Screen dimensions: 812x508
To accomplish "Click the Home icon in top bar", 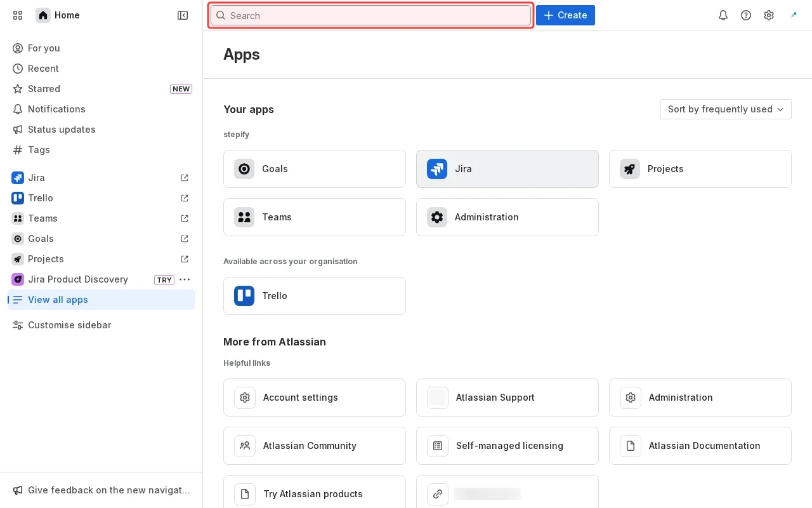I will (x=43, y=15).
